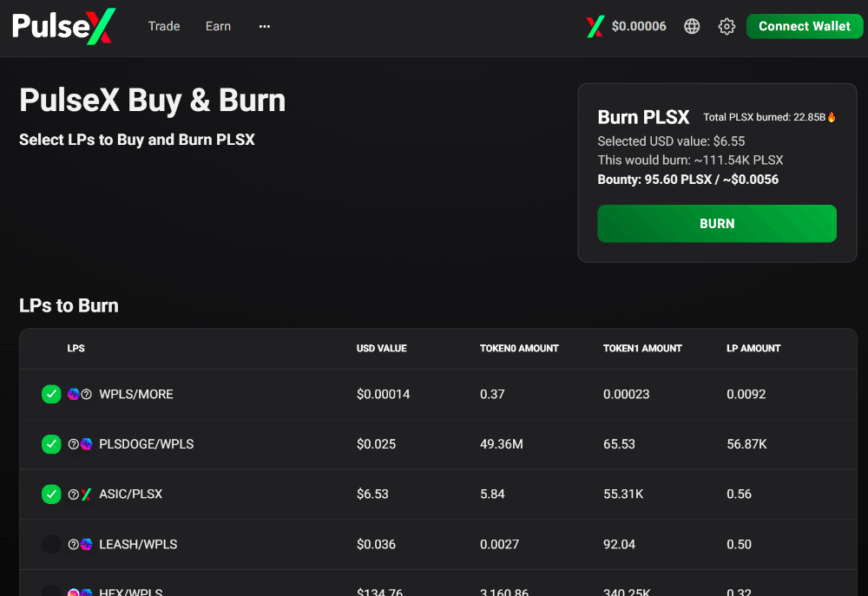
Task: Click the PLSX price token icon
Action: tap(595, 26)
